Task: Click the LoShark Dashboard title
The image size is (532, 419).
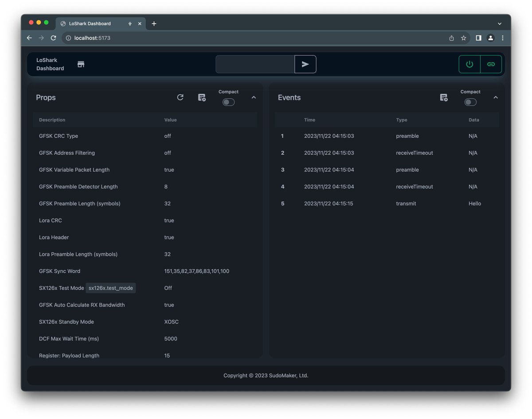Action: coord(50,64)
